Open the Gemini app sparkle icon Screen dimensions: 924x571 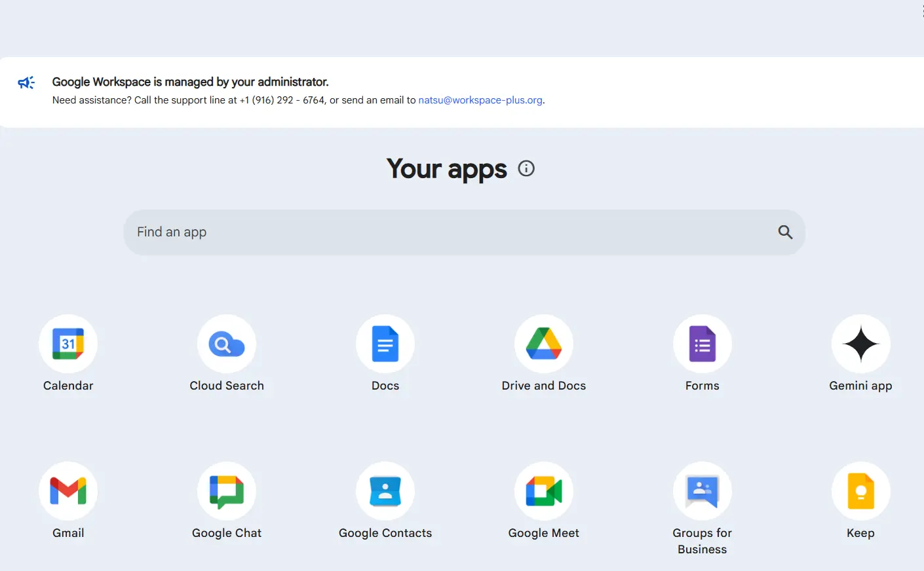point(861,344)
